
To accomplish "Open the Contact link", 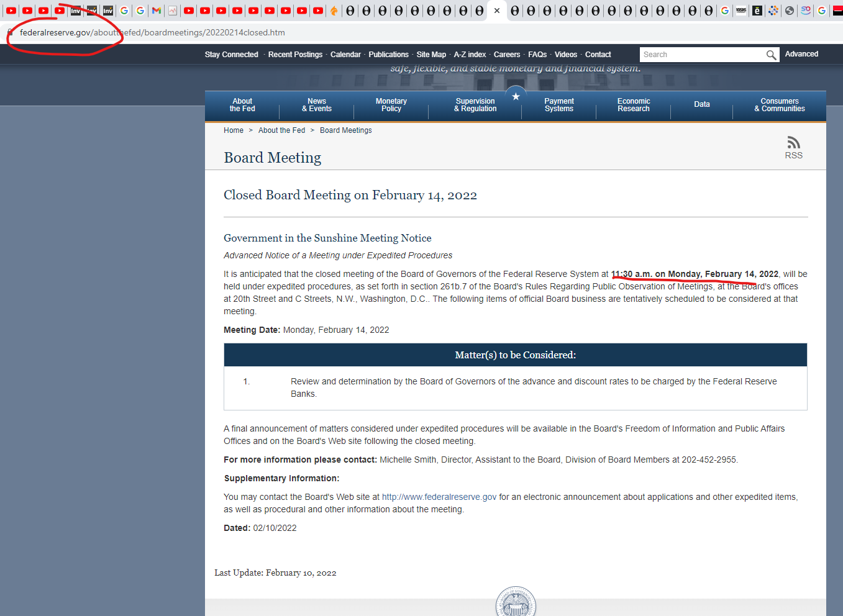I will click(x=598, y=55).
